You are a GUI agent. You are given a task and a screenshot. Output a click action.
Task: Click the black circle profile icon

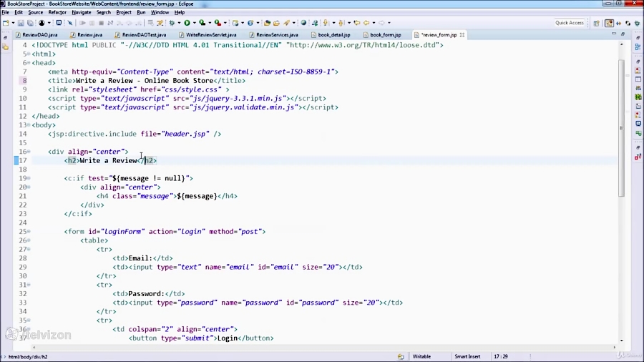[42, 23]
